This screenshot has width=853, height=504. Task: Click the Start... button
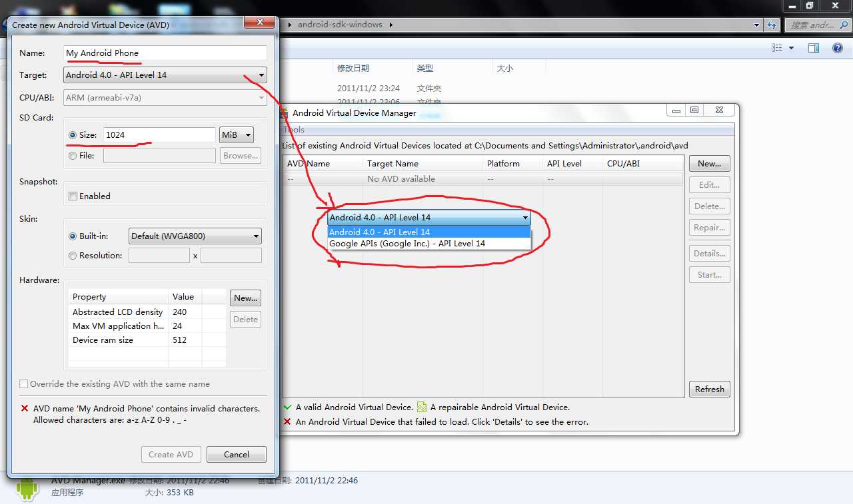click(710, 275)
